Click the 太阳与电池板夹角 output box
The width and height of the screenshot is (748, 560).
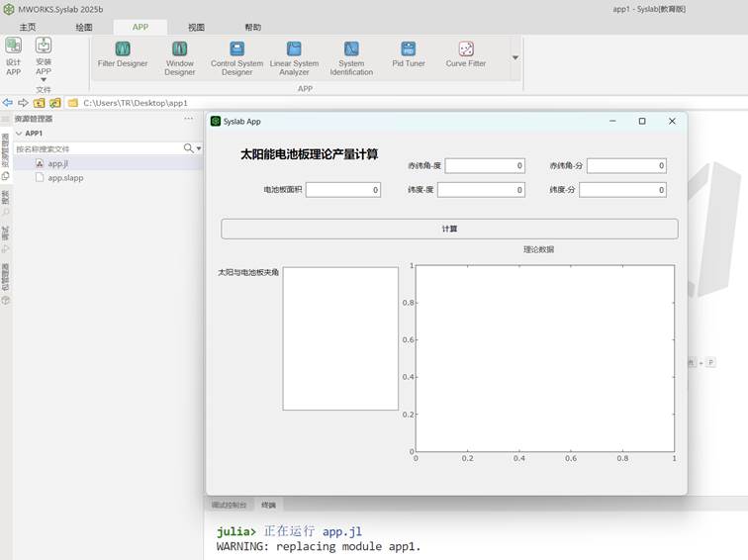click(340, 338)
